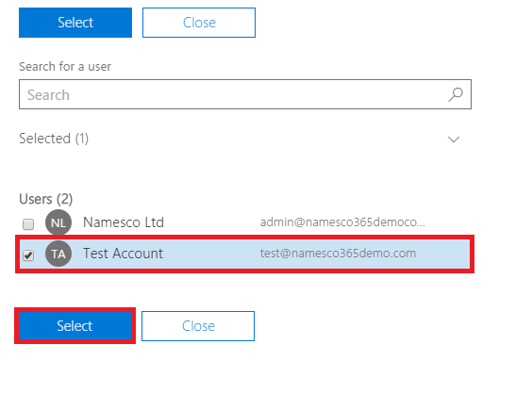This screenshot has height=394, width=532.
Task: Click the 'Search for a user' label
Action: 65,67
